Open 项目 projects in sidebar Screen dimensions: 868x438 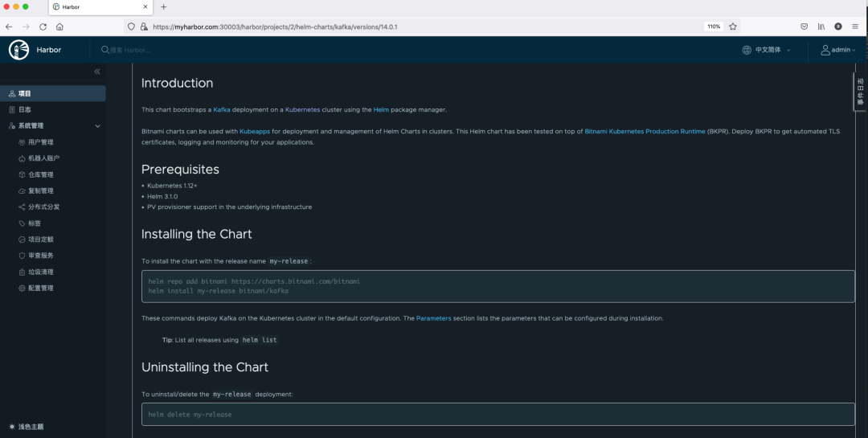[53, 93]
